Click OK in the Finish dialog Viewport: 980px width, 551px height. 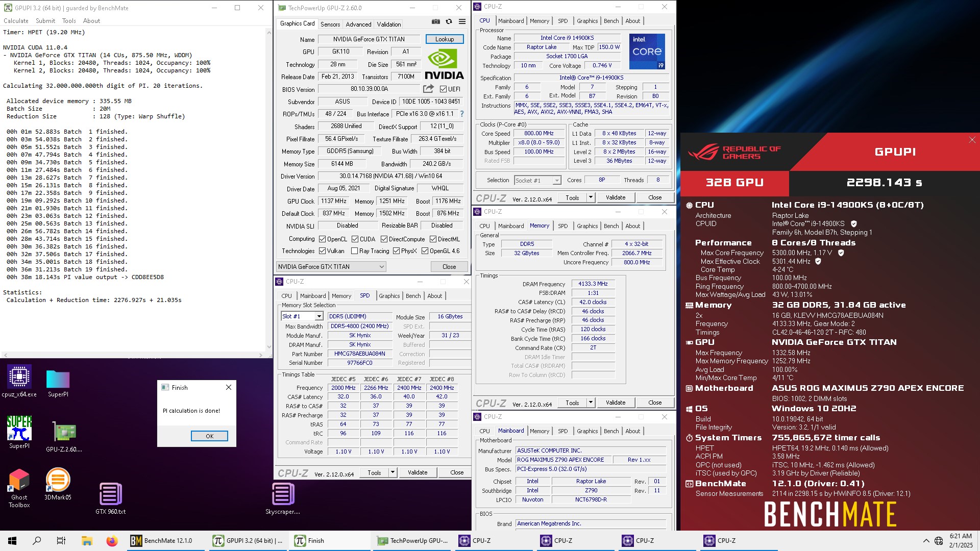coord(209,436)
